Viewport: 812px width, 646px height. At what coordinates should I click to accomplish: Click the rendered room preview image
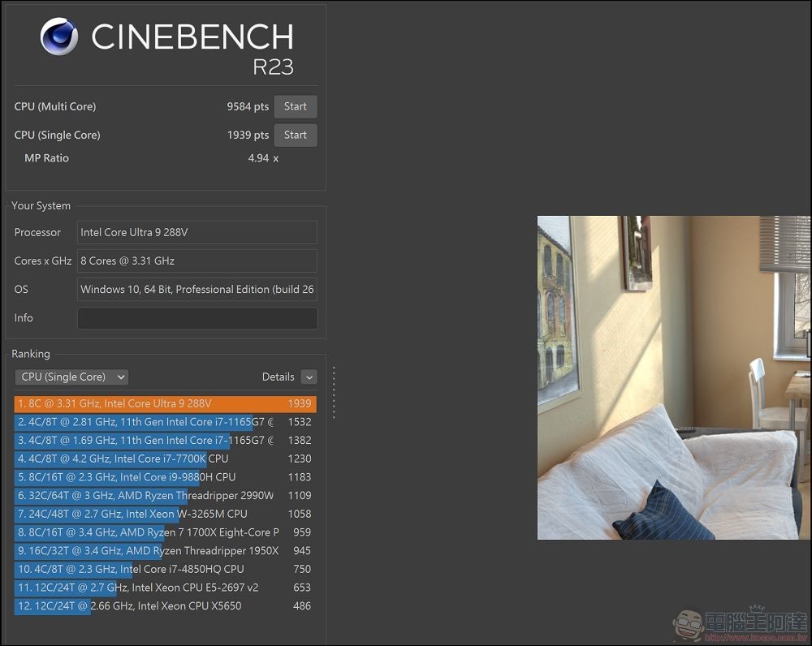(674, 377)
